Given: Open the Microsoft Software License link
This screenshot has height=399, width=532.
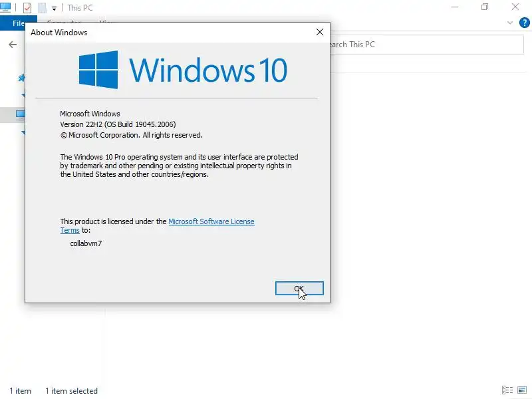Looking at the screenshot, I should click(211, 221).
